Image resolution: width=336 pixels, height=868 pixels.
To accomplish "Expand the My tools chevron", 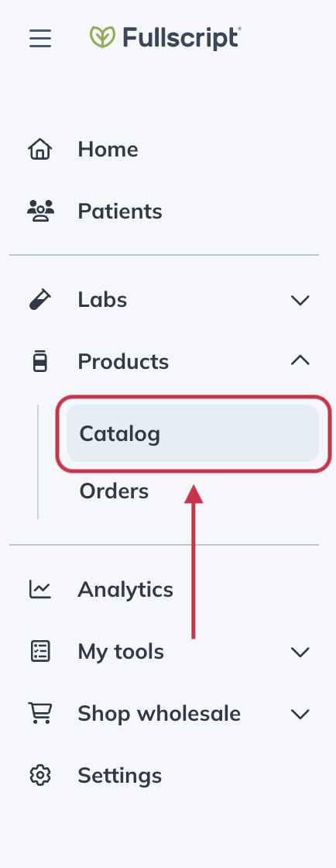I will coord(300,652).
